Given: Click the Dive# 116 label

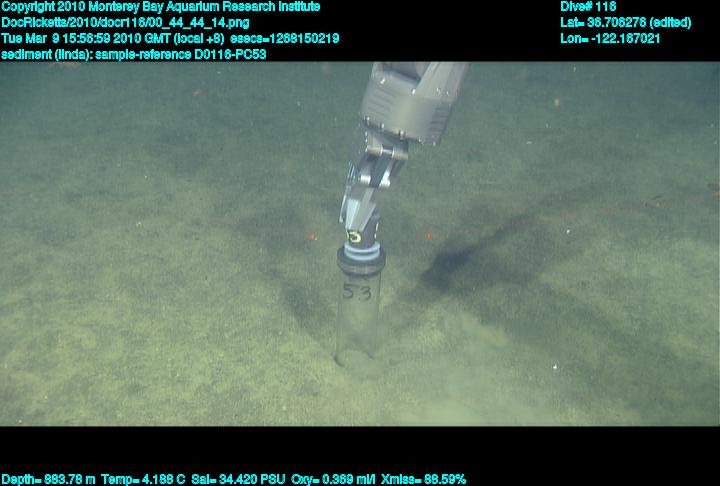Looking at the screenshot, I should [588, 7].
